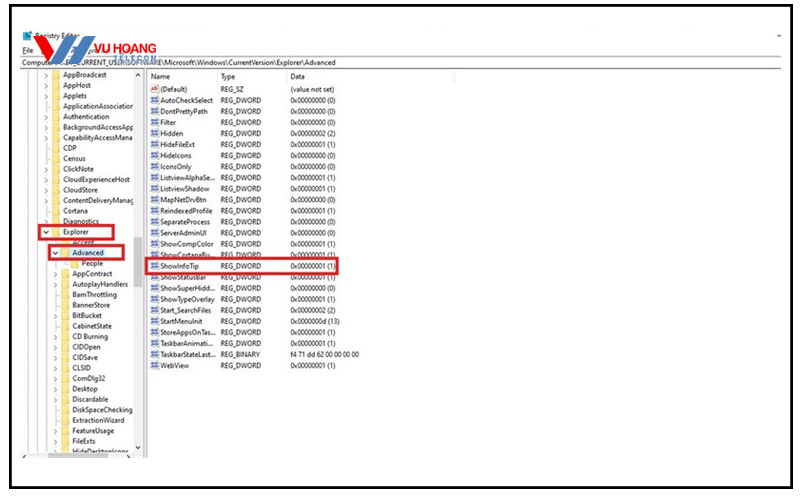Click the CD Burning folder icon
This screenshot has width=800, height=500.
click(64, 336)
